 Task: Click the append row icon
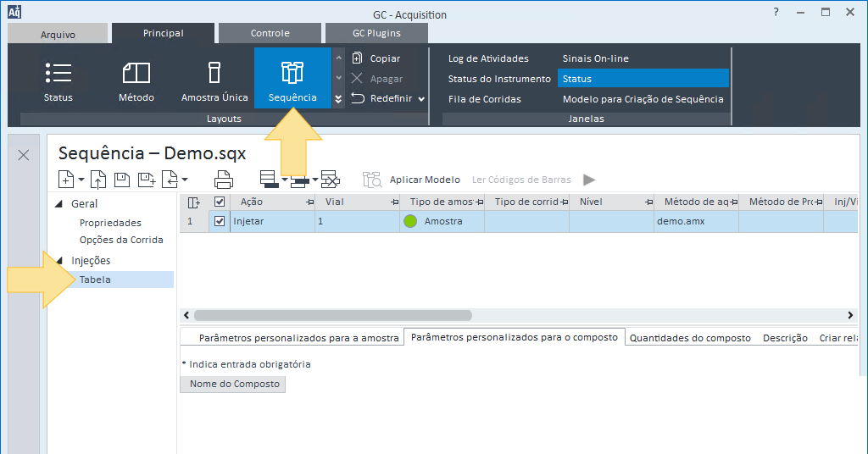(x=299, y=180)
